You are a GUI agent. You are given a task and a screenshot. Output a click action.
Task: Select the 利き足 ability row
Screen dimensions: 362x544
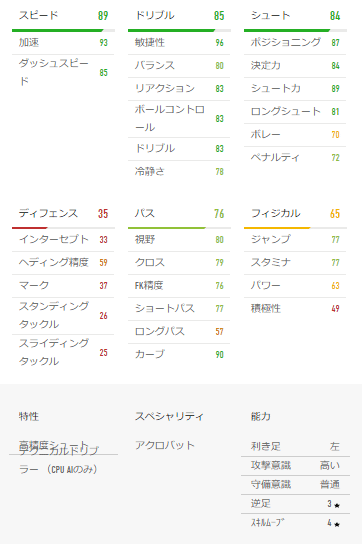point(295,446)
